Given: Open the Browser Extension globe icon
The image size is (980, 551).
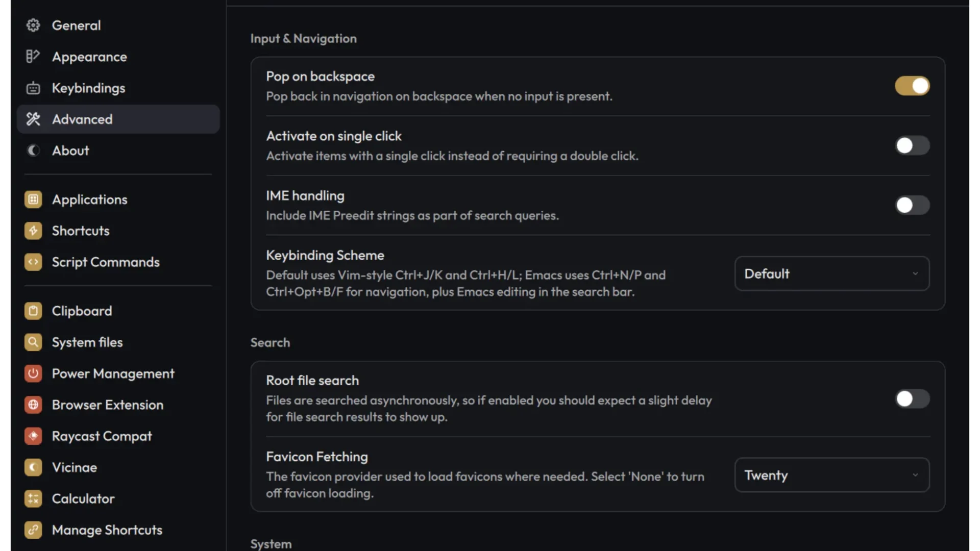Looking at the screenshot, I should coord(33,405).
